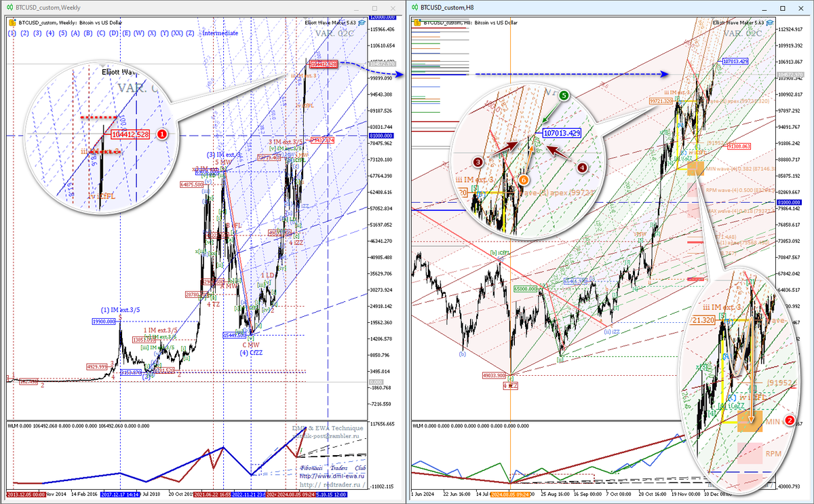Minimize the BTCUSD_custom,Weekly chart window
The image size is (814, 504).
[356, 8]
